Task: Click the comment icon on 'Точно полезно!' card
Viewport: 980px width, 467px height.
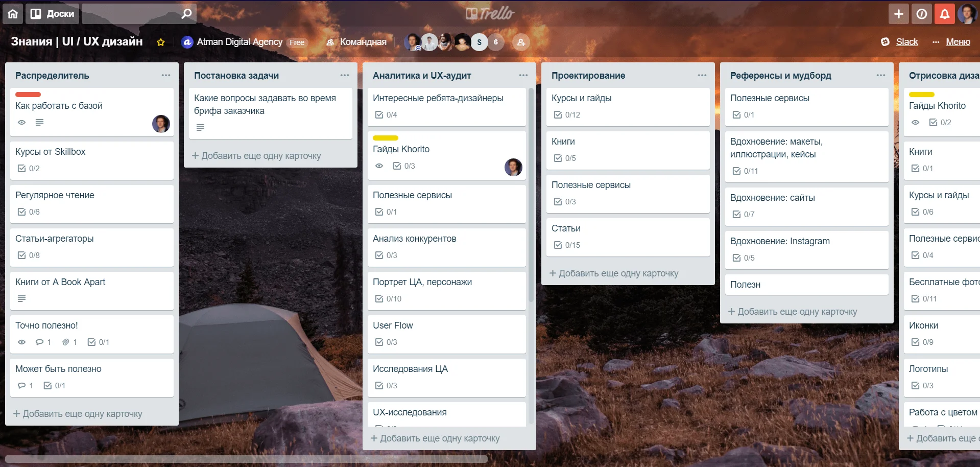Action: pyautogui.click(x=39, y=342)
